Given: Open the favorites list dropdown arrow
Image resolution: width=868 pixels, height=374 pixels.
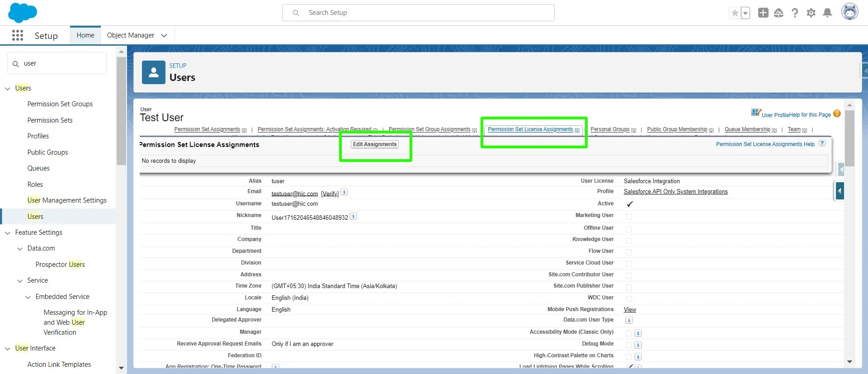Looking at the screenshot, I should (745, 13).
